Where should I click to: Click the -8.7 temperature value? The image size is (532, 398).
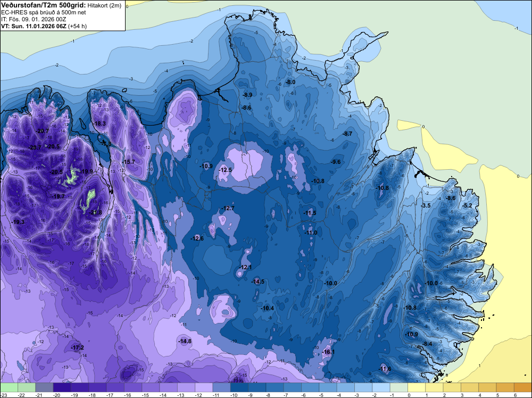coord(347,134)
